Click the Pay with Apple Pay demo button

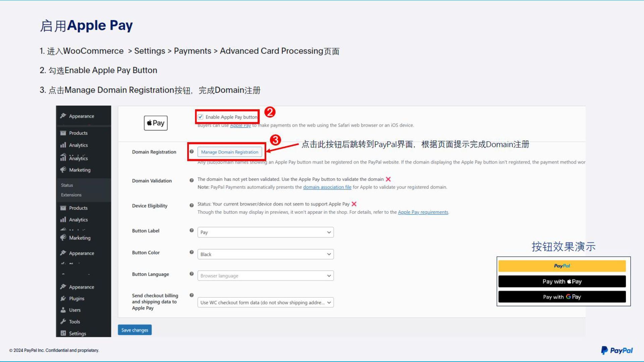coord(562,282)
